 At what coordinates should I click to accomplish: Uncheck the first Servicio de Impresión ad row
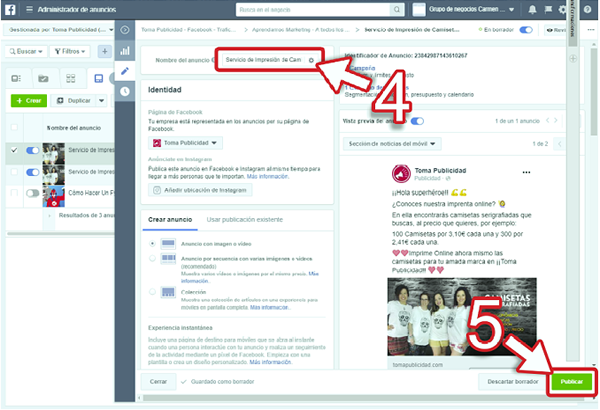click(x=14, y=150)
